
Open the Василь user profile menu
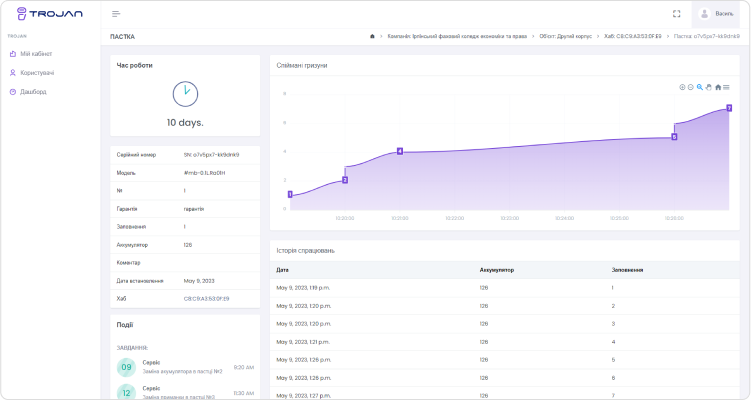pyautogui.click(x=719, y=14)
